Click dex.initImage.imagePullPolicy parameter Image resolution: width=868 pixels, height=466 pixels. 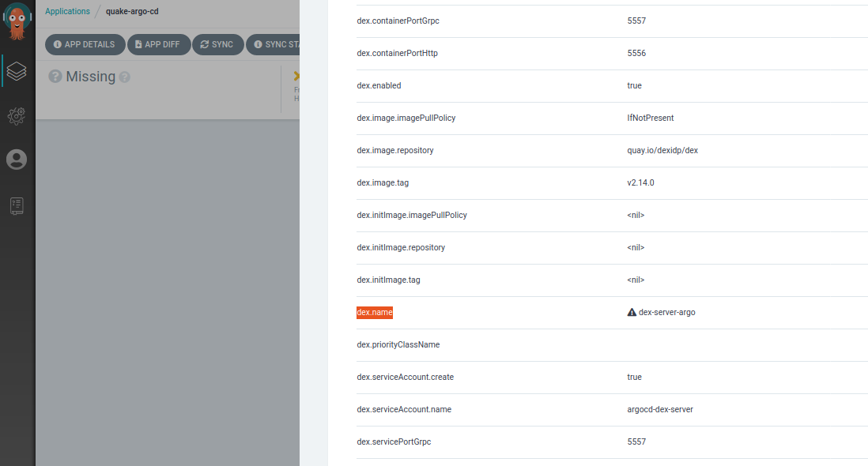point(412,215)
